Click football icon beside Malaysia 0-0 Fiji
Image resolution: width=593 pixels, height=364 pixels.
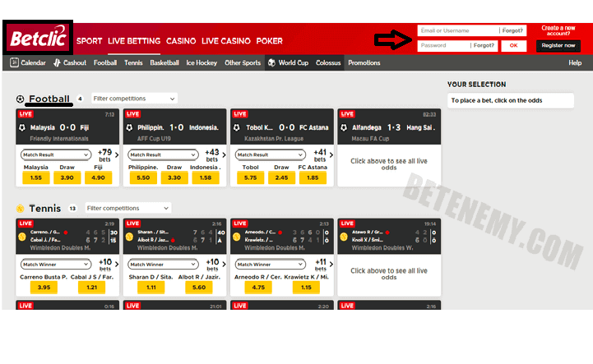(22, 127)
